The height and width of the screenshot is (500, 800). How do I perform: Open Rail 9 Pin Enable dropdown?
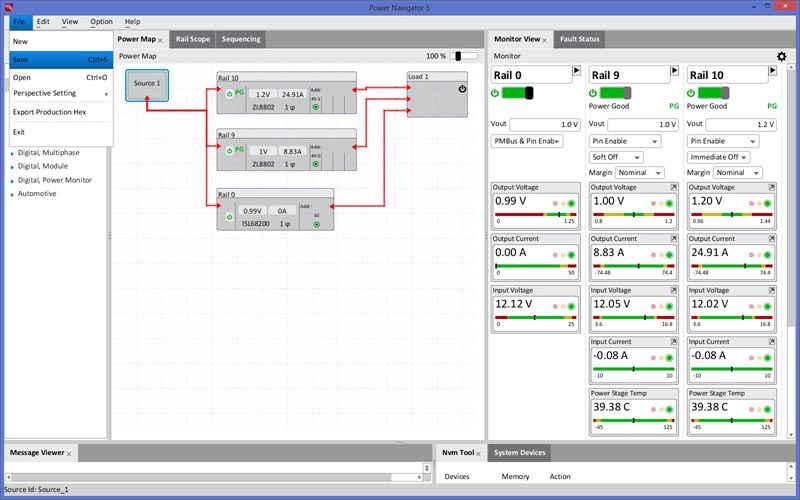pyautogui.click(x=625, y=141)
